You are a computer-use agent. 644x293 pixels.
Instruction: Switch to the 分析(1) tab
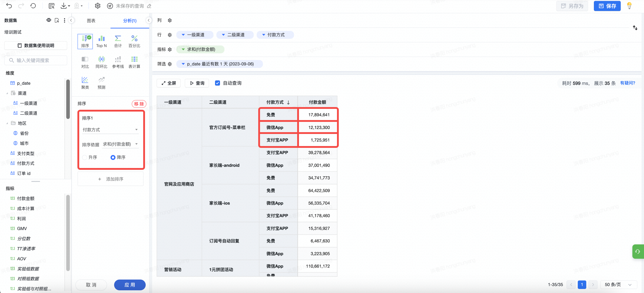point(130,21)
